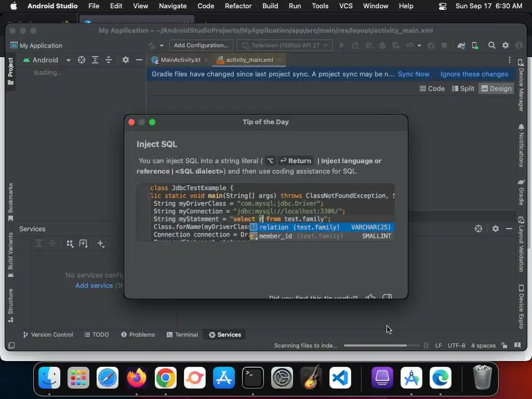Toggle Device Manager right sidebar panel
This screenshot has width=532, height=399.
pyautogui.click(x=521, y=85)
